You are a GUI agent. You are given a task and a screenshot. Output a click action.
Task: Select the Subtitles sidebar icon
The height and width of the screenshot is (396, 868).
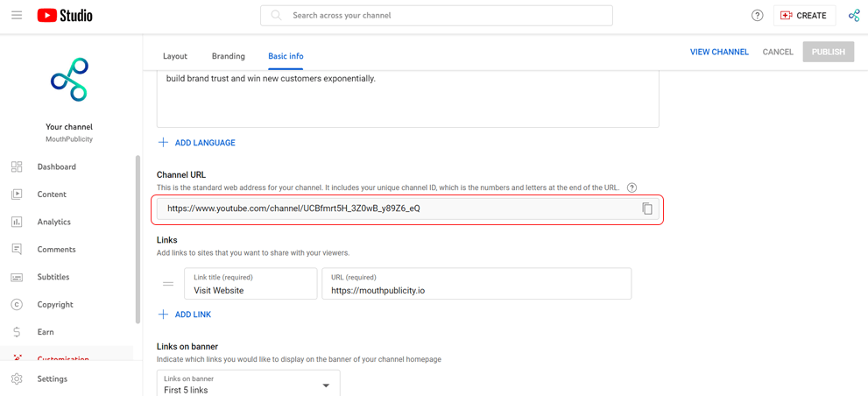[x=17, y=277]
